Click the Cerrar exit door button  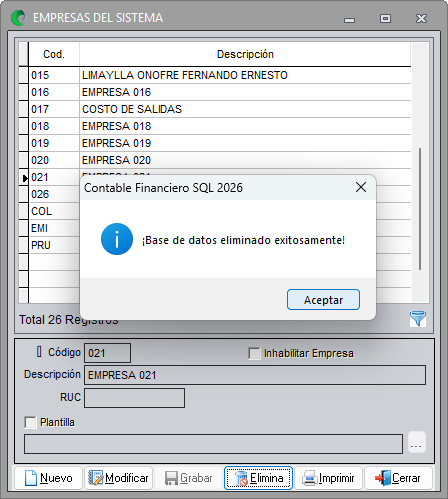(398, 478)
